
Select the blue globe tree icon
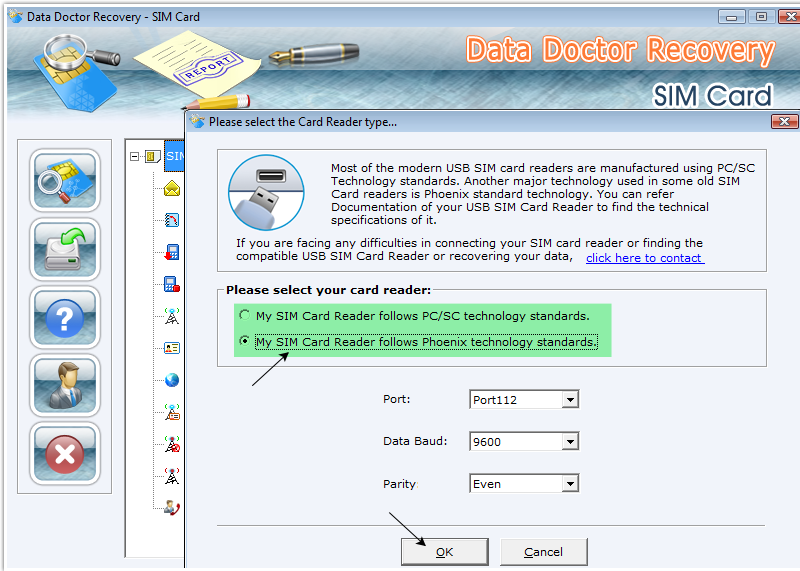(172, 380)
